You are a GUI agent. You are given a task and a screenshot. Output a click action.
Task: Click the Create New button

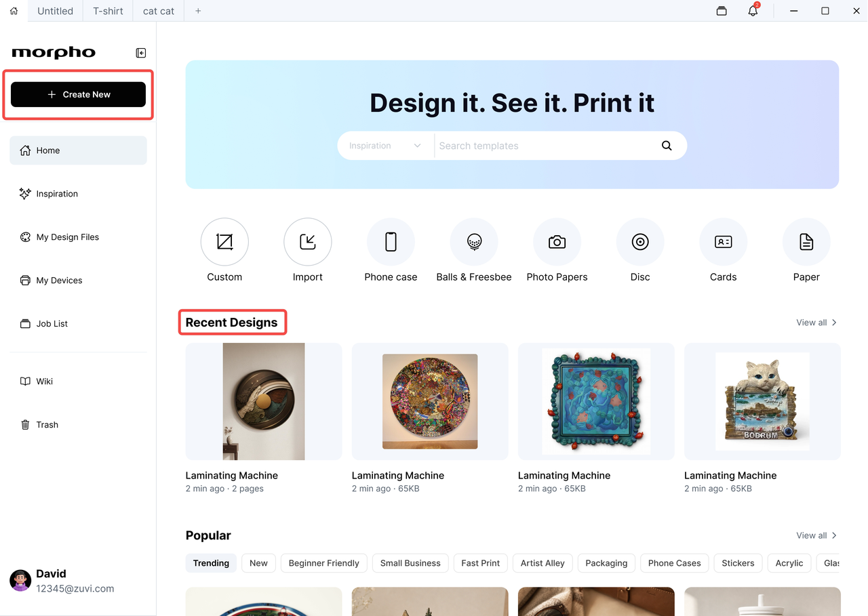[78, 95]
